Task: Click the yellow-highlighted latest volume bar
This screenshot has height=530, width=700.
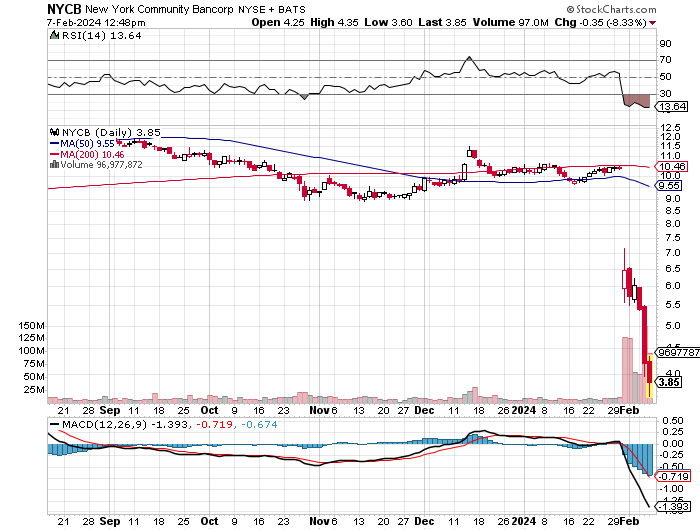Action: [x=650, y=376]
